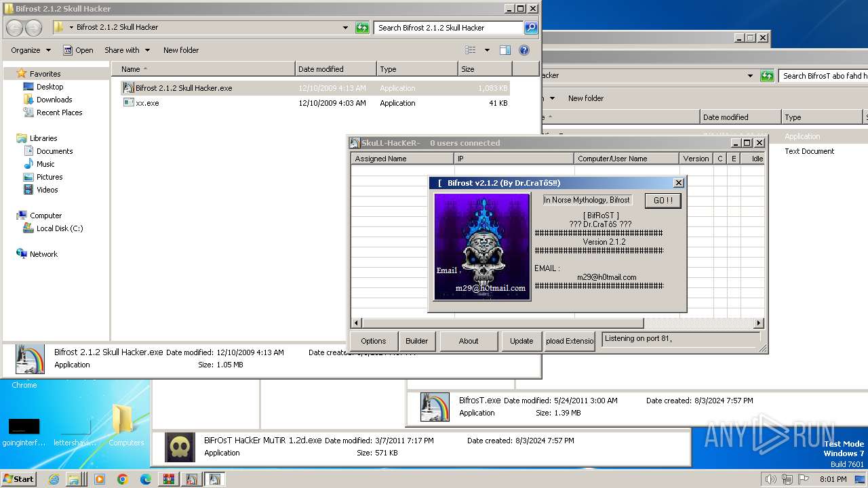Click Open in Explorer toolbar
The image size is (868, 488).
pyautogui.click(x=78, y=50)
